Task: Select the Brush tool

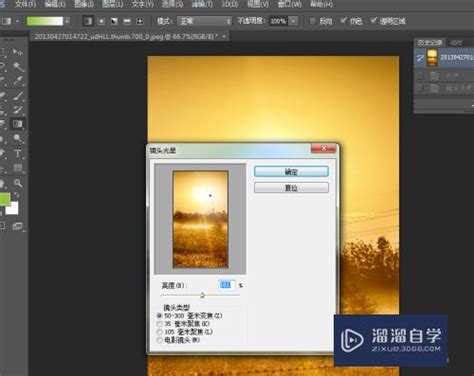Action: (18, 96)
